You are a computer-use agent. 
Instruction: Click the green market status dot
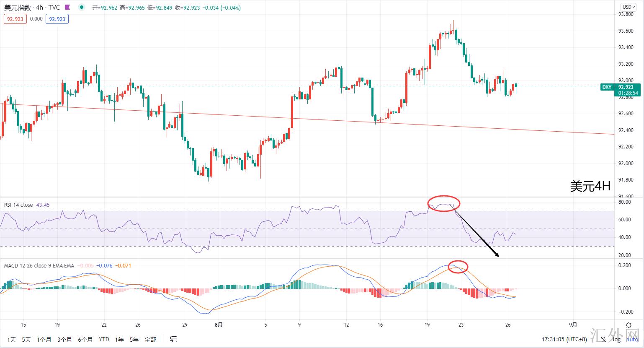tap(81, 7)
